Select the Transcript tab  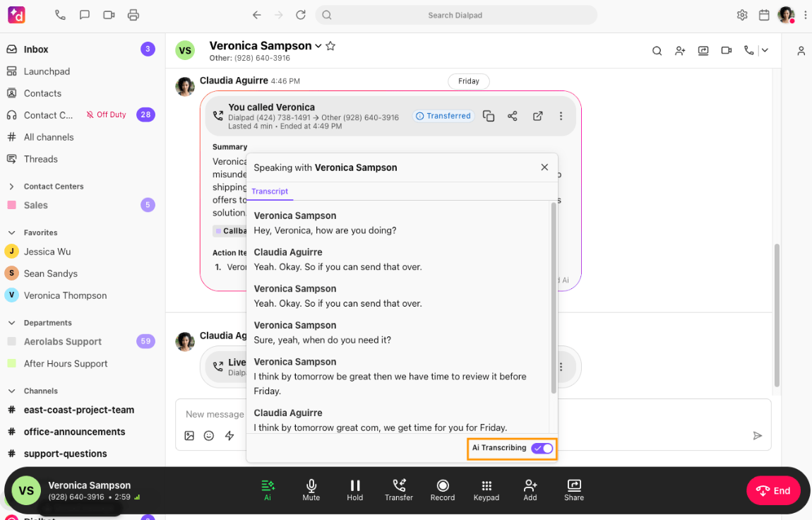[x=270, y=191]
